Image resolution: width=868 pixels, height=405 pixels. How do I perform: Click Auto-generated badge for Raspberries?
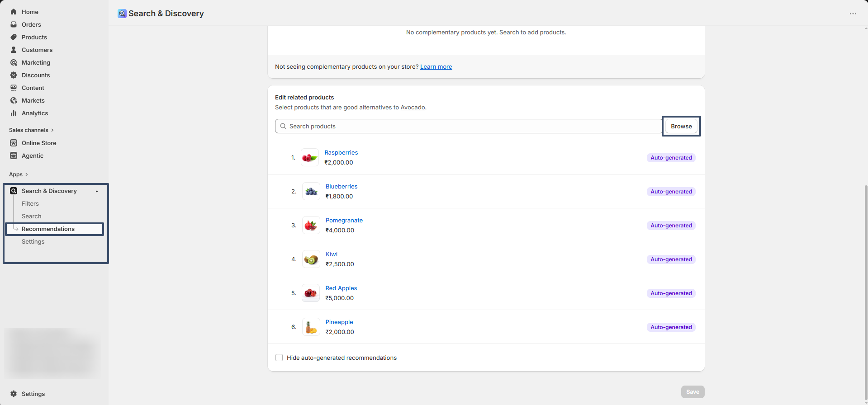(x=671, y=158)
